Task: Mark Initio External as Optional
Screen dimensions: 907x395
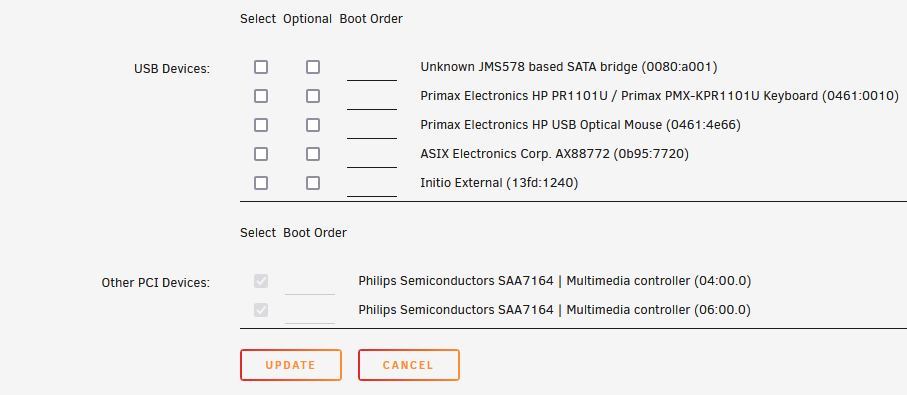Action: click(313, 183)
